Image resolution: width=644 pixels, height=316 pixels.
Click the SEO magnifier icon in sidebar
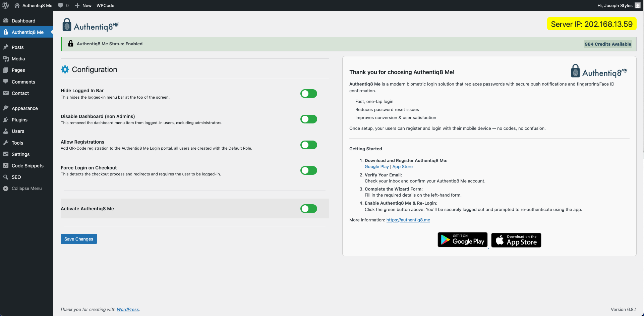(6, 177)
